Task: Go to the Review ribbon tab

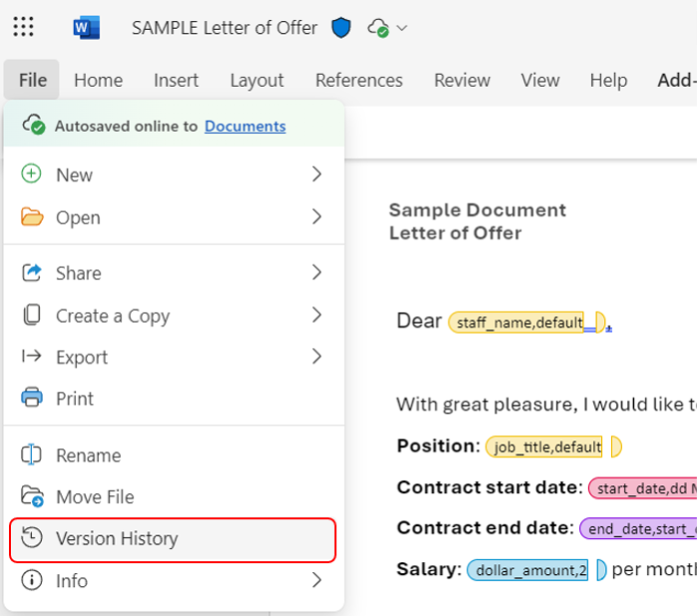Action: coord(462,81)
